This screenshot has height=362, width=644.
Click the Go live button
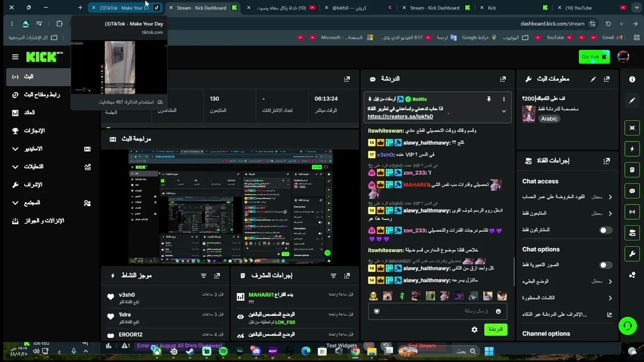coord(594,57)
